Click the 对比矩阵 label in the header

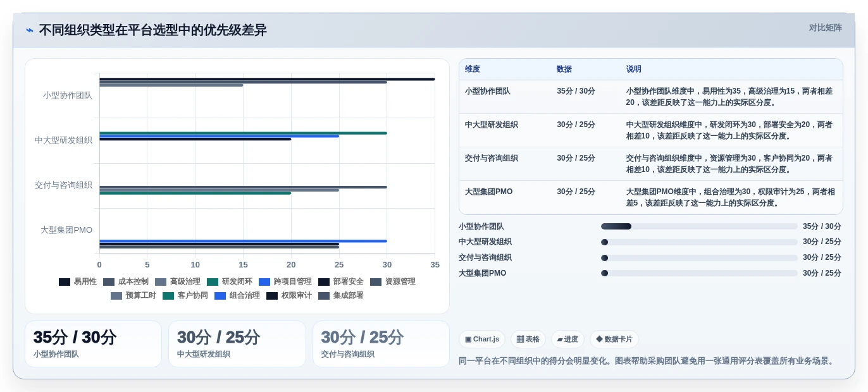825,28
